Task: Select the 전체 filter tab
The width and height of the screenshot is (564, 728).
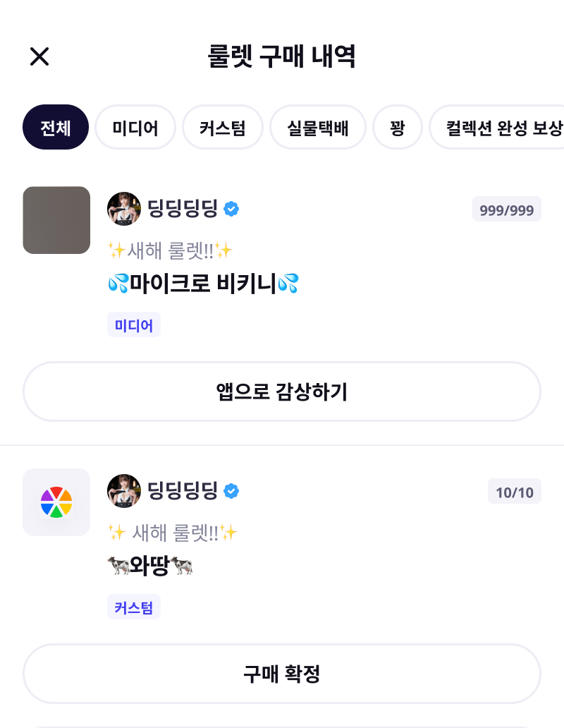Action: click(x=56, y=128)
